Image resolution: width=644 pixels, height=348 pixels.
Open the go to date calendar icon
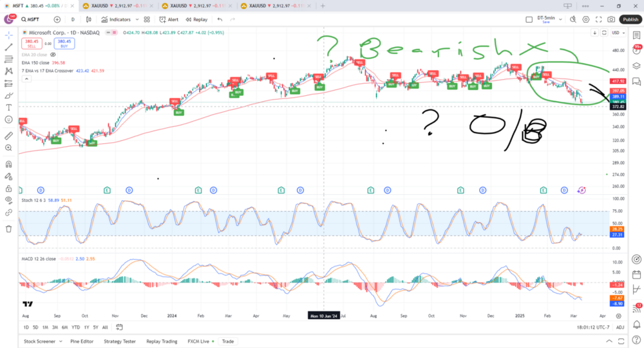point(119,327)
